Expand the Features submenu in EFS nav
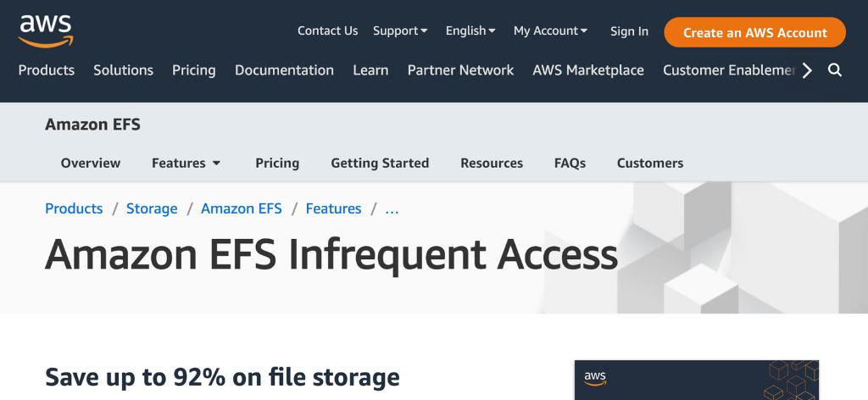Screen dimensions: 868x400 (x=186, y=163)
